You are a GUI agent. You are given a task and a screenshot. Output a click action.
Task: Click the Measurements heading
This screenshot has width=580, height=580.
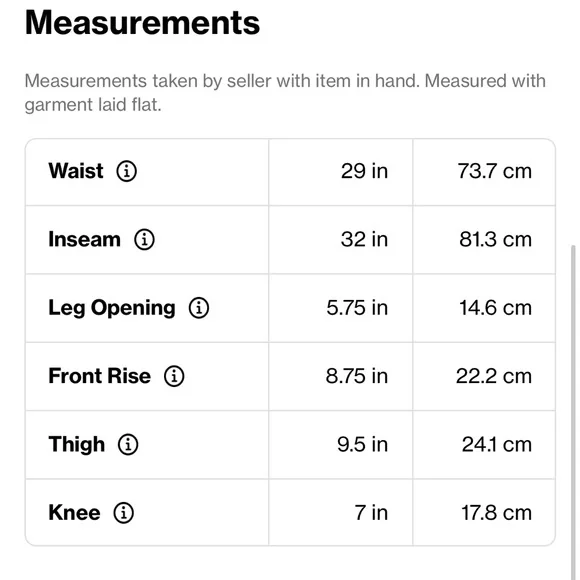pyautogui.click(x=142, y=23)
